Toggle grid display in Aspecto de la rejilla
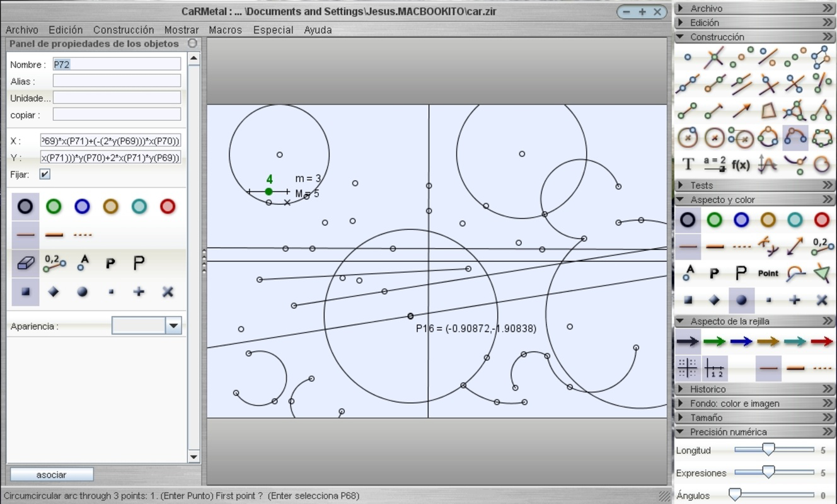 coord(688,368)
